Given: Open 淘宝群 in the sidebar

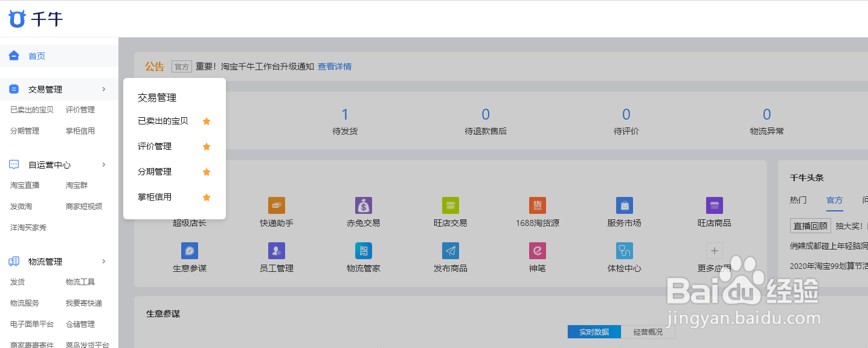Looking at the screenshot, I should pos(77,185).
